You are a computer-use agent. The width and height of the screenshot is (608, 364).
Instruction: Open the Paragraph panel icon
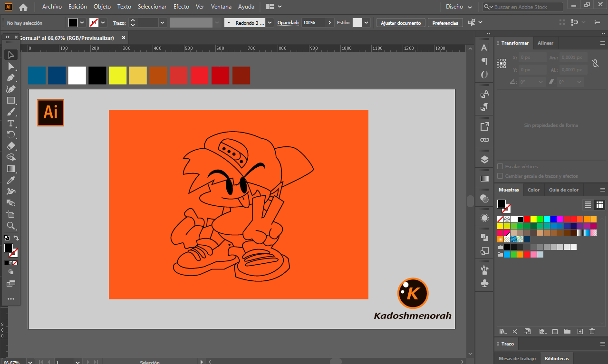coord(484,61)
